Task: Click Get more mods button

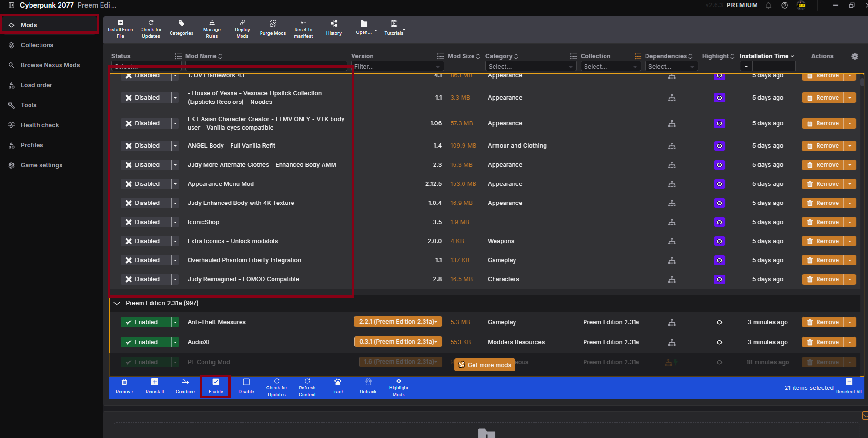Action: [484, 365]
